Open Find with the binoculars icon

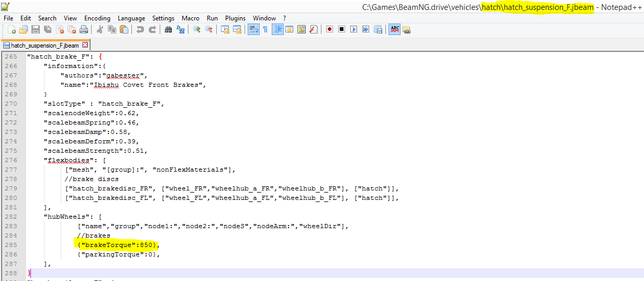(168, 29)
